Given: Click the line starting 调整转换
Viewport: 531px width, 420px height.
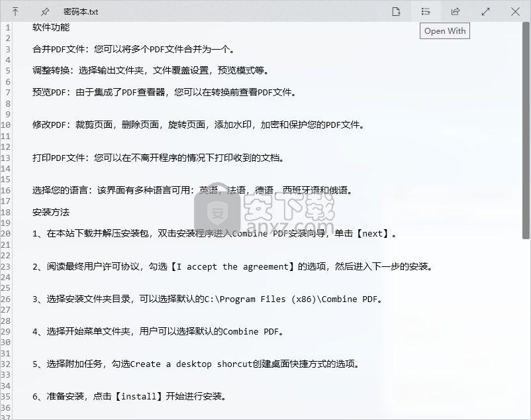Looking at the screenshot, I should [151, 70].
